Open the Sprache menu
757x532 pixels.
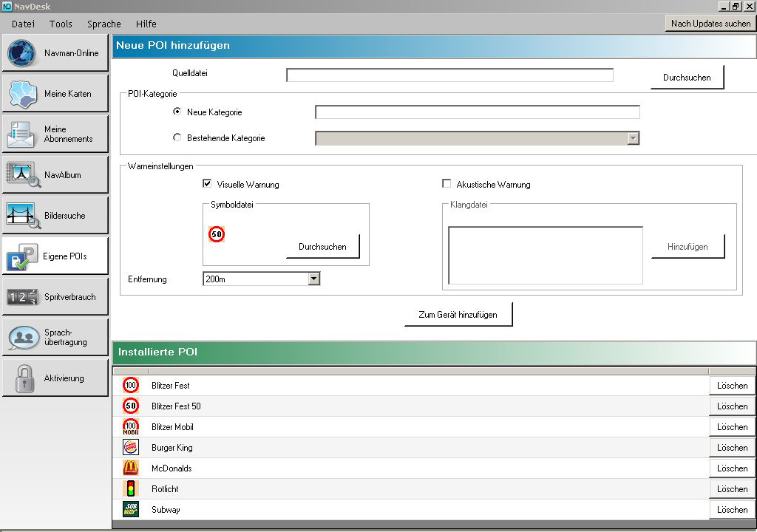coord(103,24)
